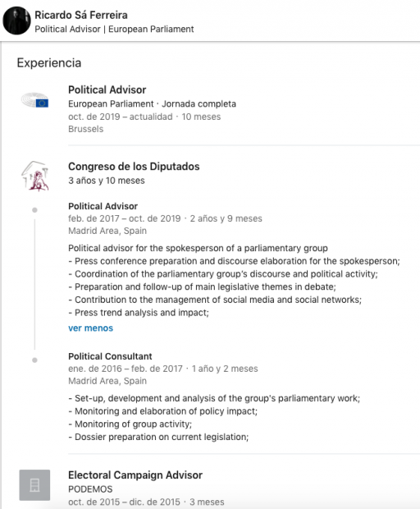Open Ricardo Sá Ferreira profile name

(x=81, y=15)
